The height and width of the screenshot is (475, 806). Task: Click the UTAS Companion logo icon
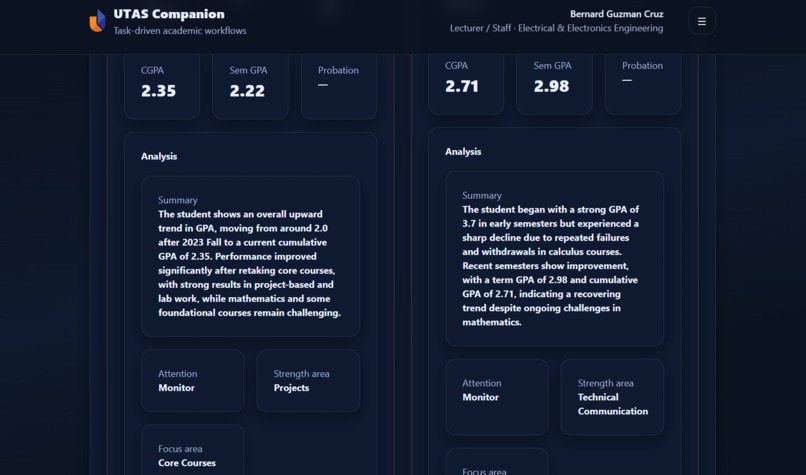pyautogui.click(x=97, y=21)
